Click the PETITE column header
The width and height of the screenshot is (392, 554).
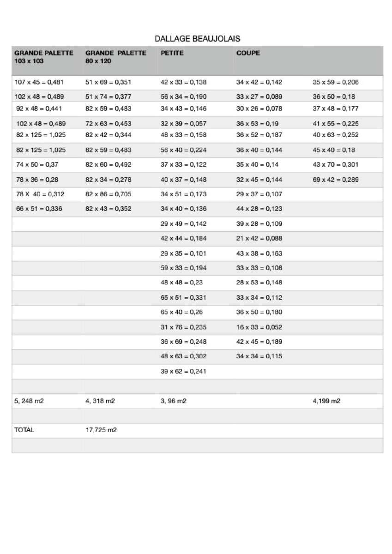[172, 53]
